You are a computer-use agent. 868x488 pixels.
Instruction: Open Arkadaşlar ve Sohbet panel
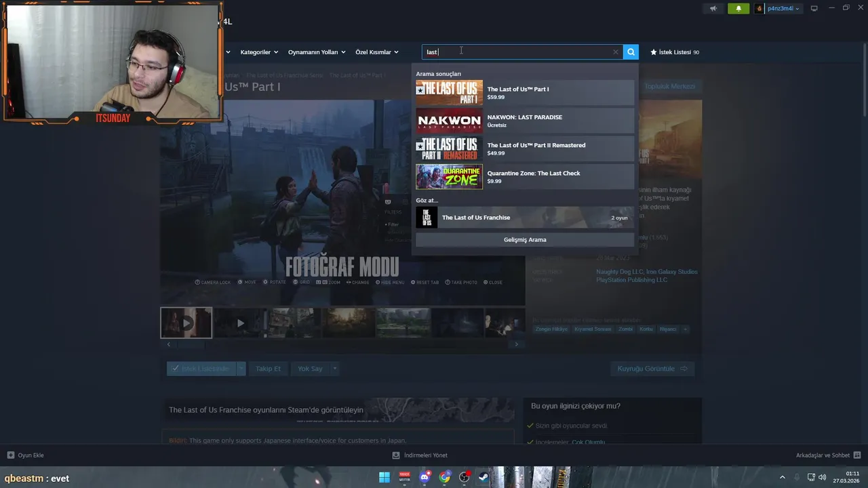(828, 455)
